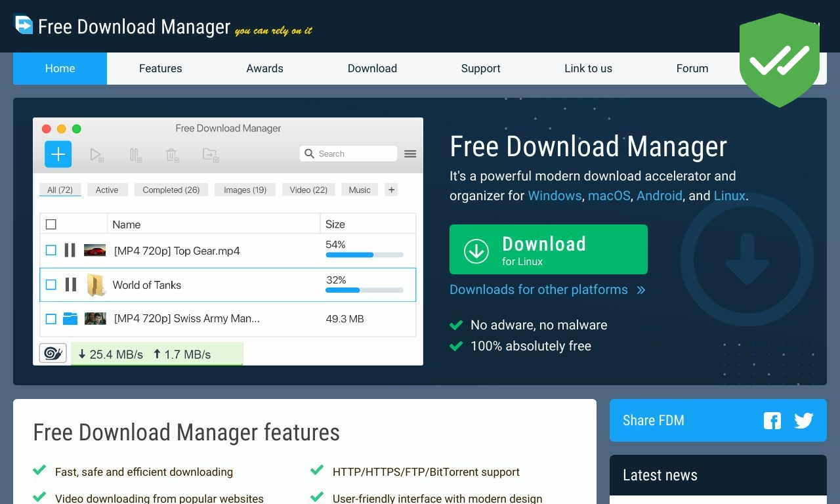
Task: Select the Video (22) filter tab
Action: click(x=308, y=190)
